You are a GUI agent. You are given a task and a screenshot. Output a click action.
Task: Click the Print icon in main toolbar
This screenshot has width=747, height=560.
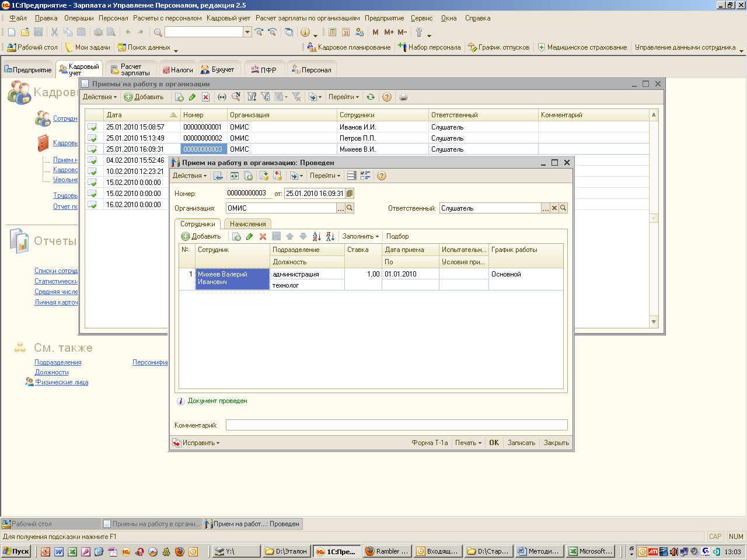98,32
